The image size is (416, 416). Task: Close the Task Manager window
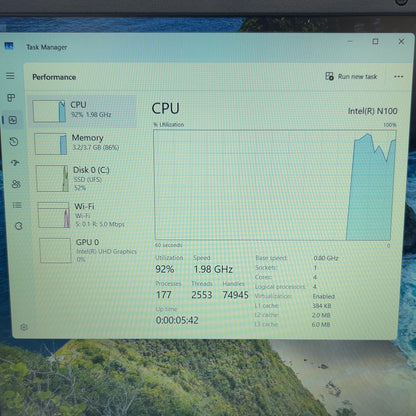(401, 42)
